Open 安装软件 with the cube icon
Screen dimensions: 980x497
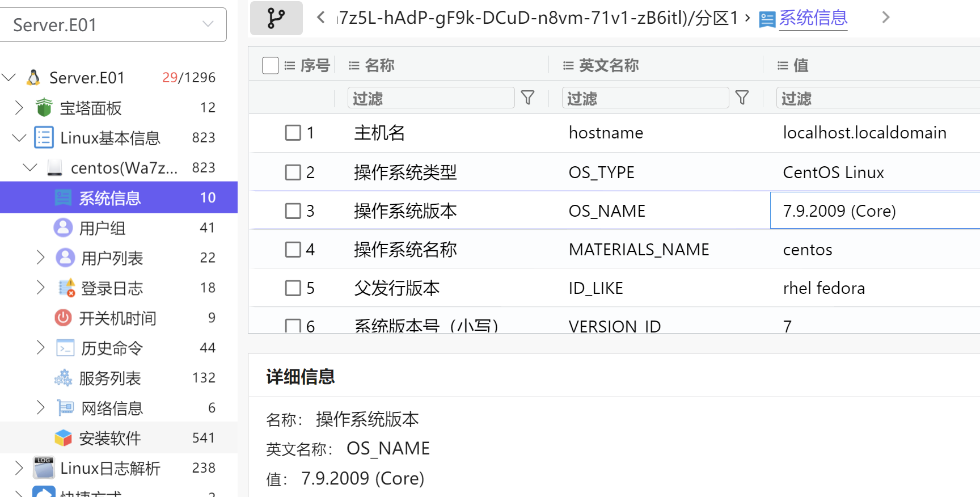click(x=63, y=438)
